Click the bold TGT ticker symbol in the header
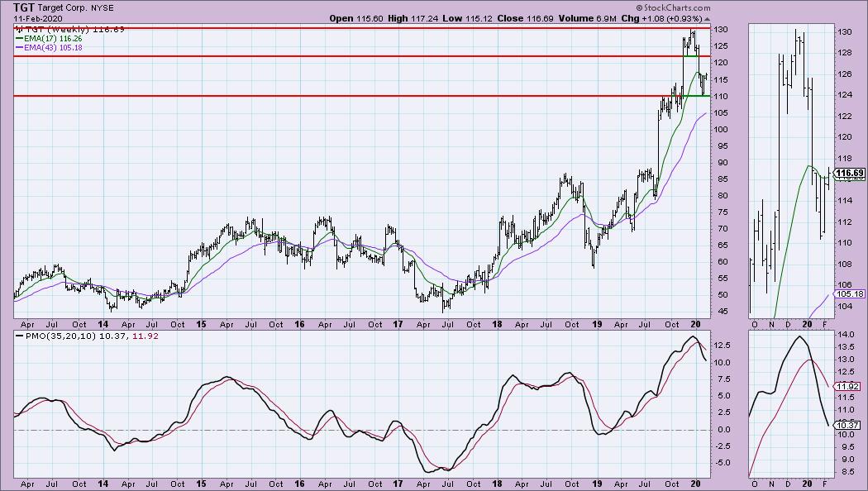 pos(23,7)
